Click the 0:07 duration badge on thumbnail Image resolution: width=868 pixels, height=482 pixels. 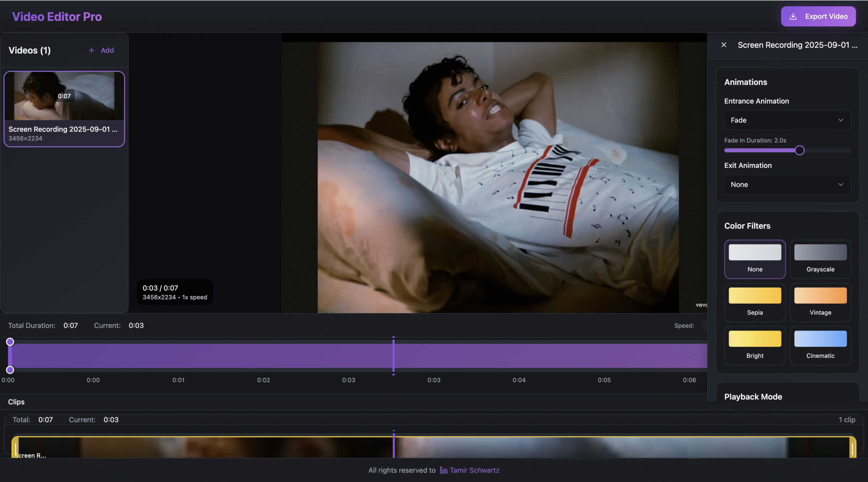click(64, 96)
